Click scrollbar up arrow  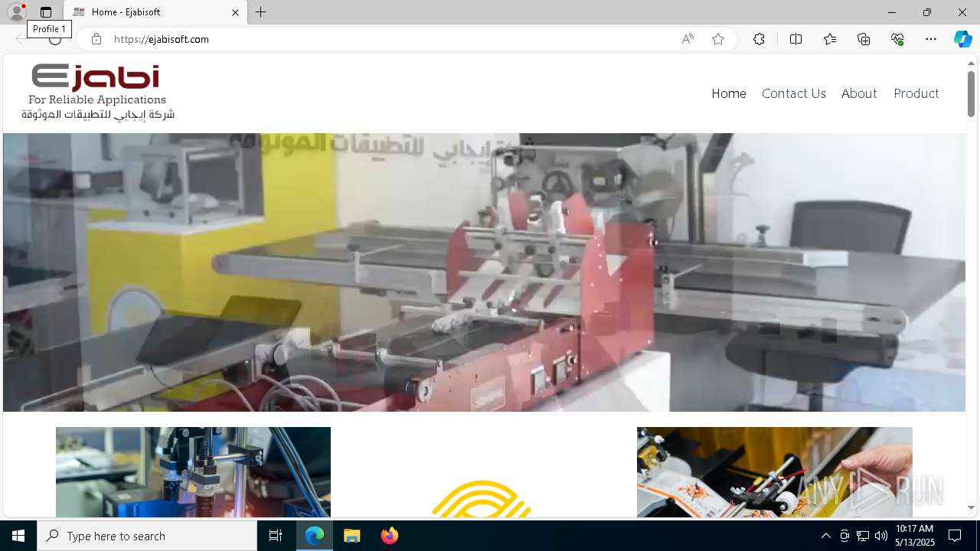[971, 63]
